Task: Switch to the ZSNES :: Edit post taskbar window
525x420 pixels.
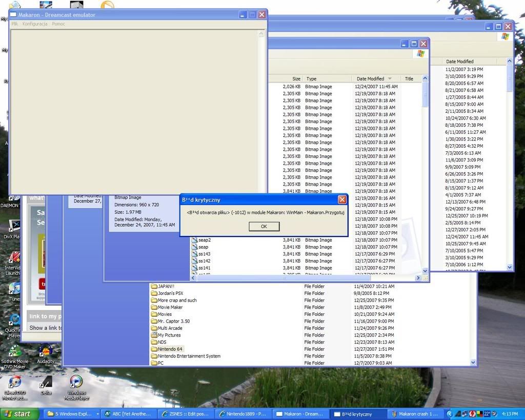Action: pyautogui.click(x=186, y=414)
